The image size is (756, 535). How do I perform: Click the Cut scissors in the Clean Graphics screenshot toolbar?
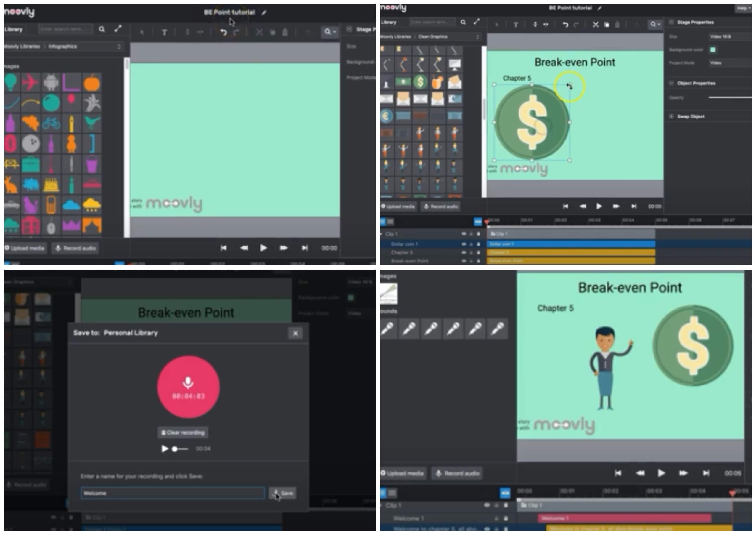(595, 24)
